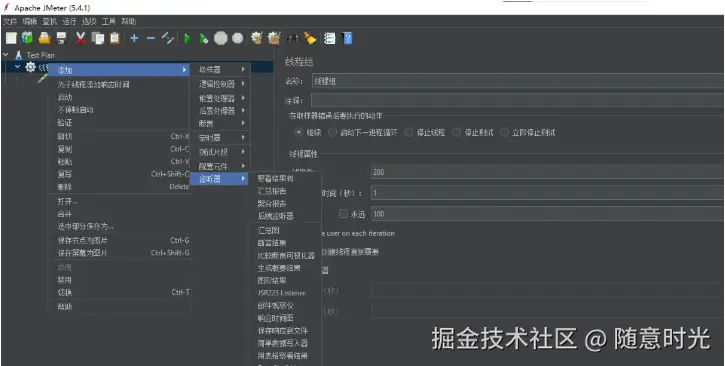Open the 运行 menu in menu bar
This screenshot has height=366, width=725.
(69, 21)
